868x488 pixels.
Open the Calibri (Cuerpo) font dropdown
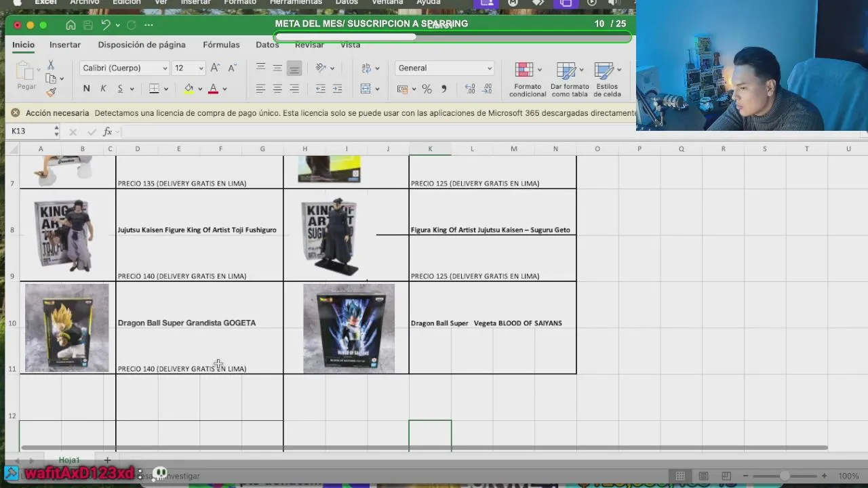(164, 68)
